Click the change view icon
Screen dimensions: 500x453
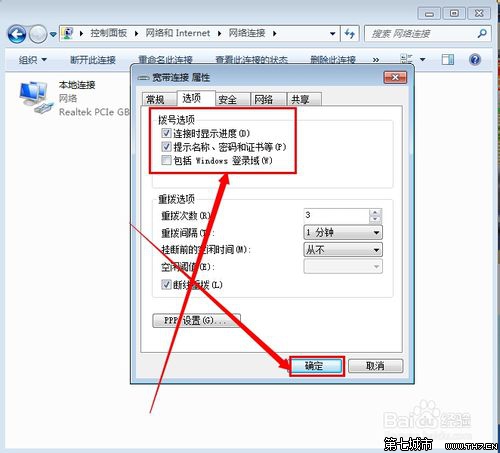(406, 59)
